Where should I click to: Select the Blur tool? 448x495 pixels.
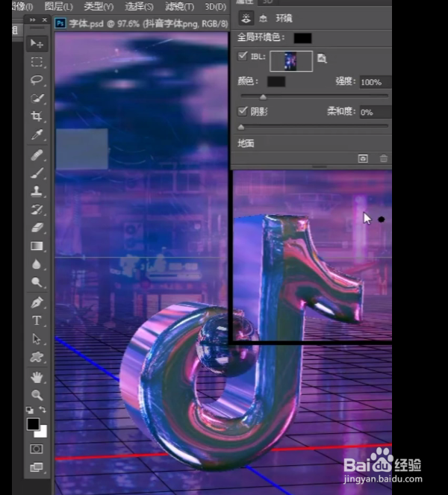[37, 264]
